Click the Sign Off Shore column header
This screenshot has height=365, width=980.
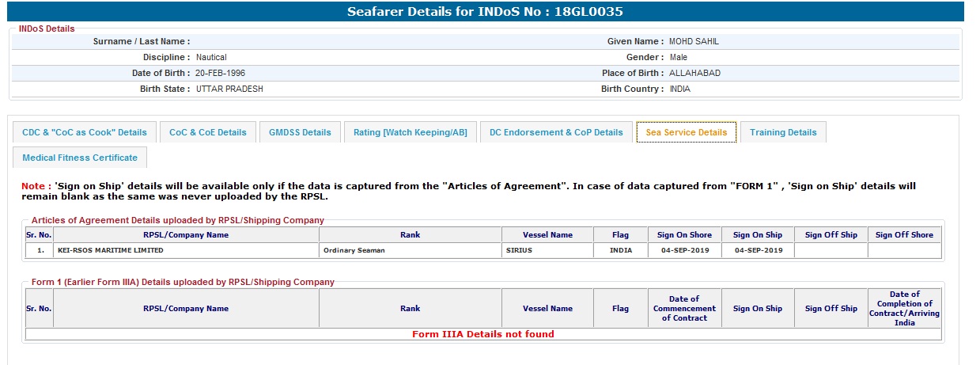coord(904,235)
